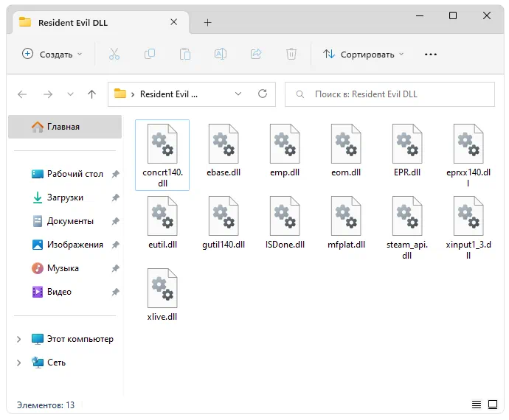Select the emp.dll file icon
The height and width of the screenshot is (420, 509).
pos(285,144)
